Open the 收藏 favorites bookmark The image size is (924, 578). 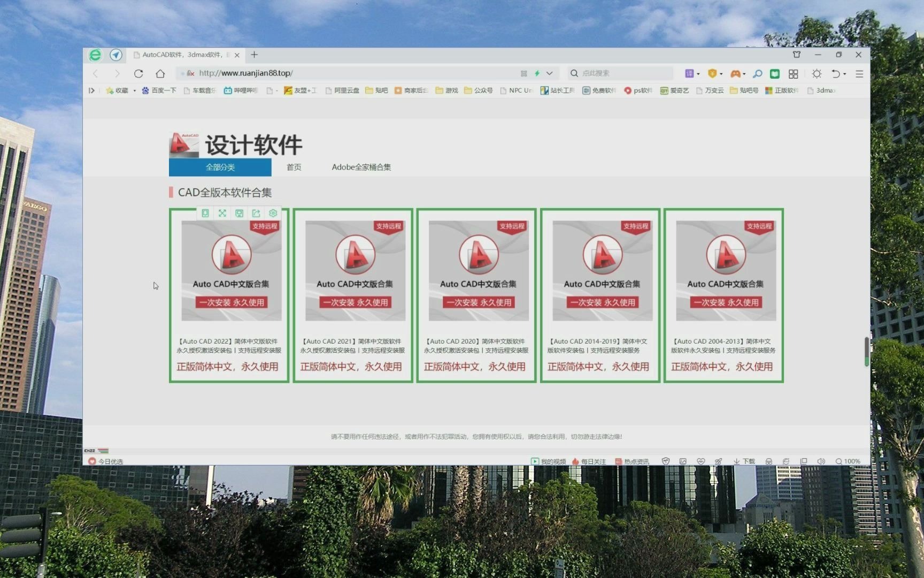tap(117, 90)
